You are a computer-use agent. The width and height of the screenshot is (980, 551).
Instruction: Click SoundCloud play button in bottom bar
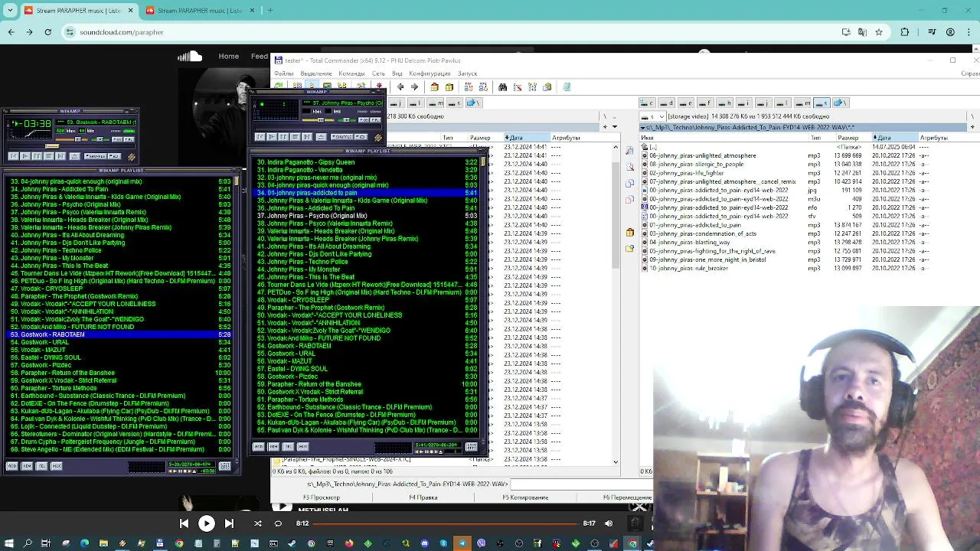[x=207, y=523]
